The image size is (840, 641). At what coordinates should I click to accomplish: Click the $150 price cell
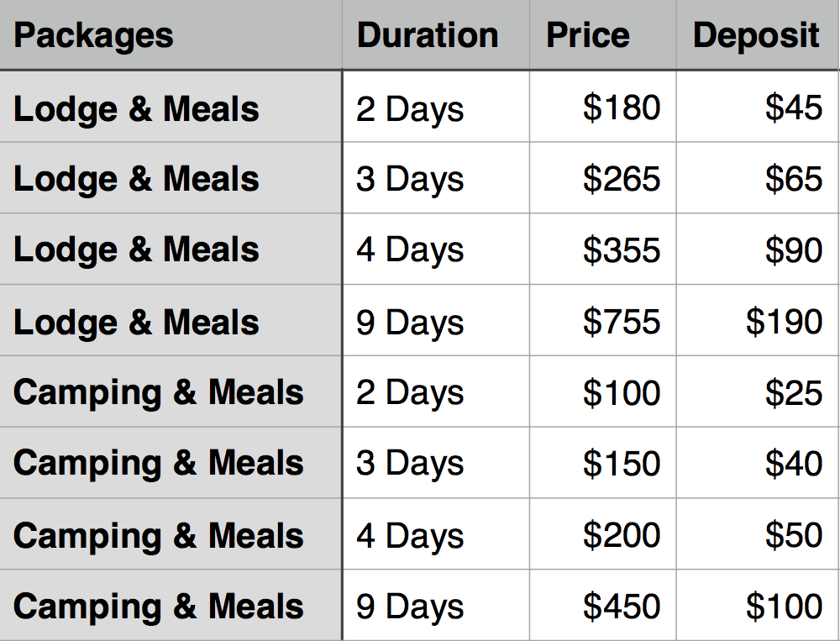pos(602,463)
